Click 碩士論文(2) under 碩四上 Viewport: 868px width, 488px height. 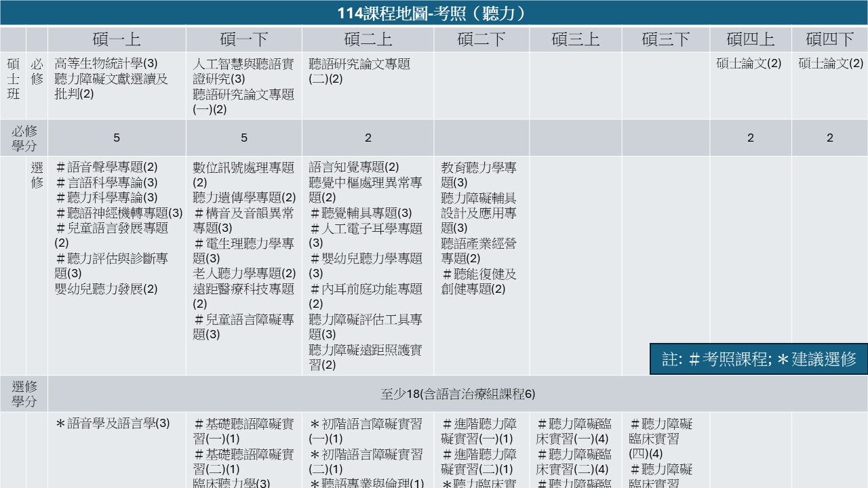click(749, 64)
